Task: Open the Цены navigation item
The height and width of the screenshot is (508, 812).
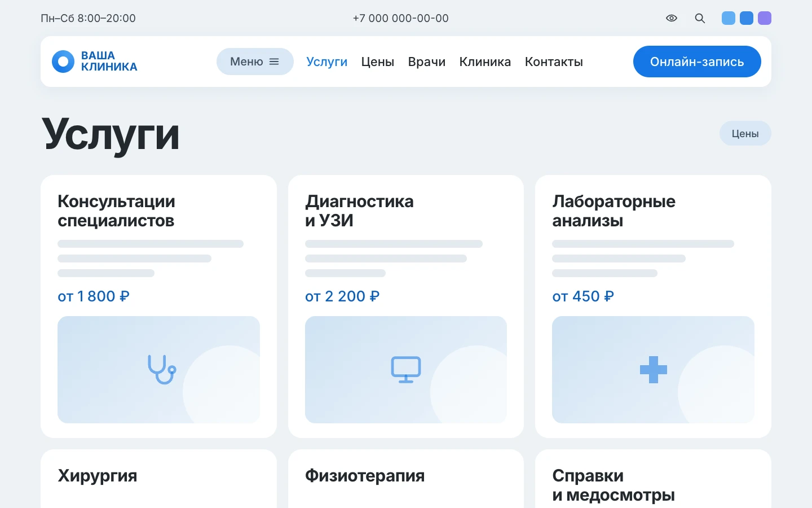Action: (378, 62)
